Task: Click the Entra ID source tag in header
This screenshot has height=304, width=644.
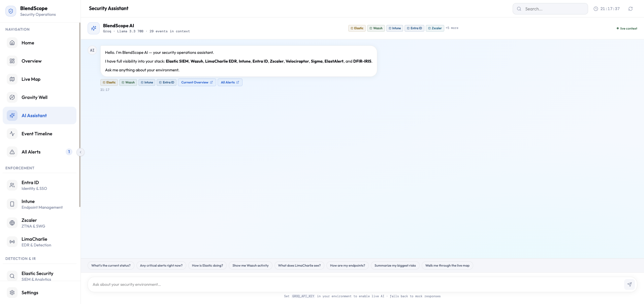Action: tap(414, 28)
